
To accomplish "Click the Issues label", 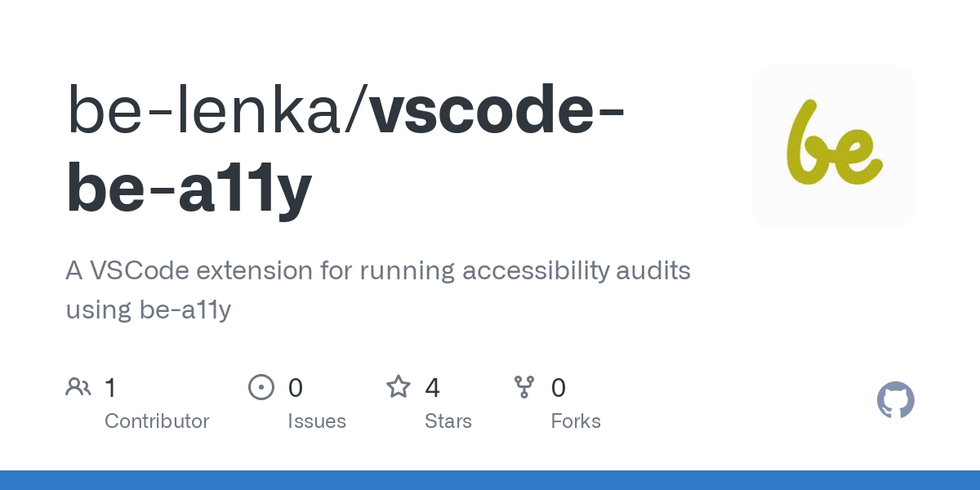I will pyautogui.click(x=317, y=421).
